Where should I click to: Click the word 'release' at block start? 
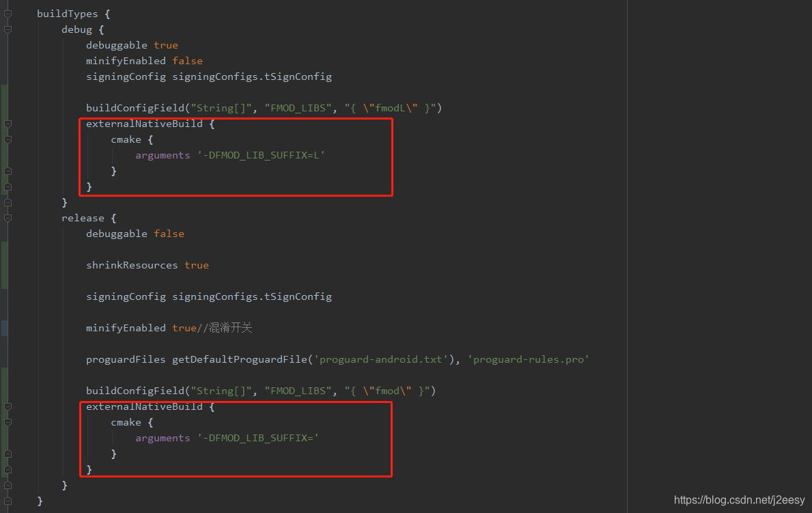point(83,218)
